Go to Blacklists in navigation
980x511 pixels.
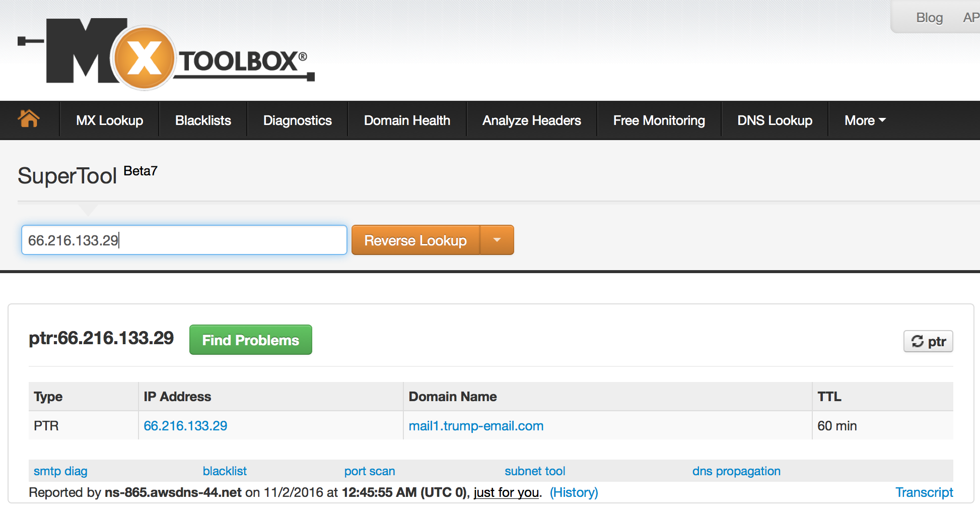(203, 120)
